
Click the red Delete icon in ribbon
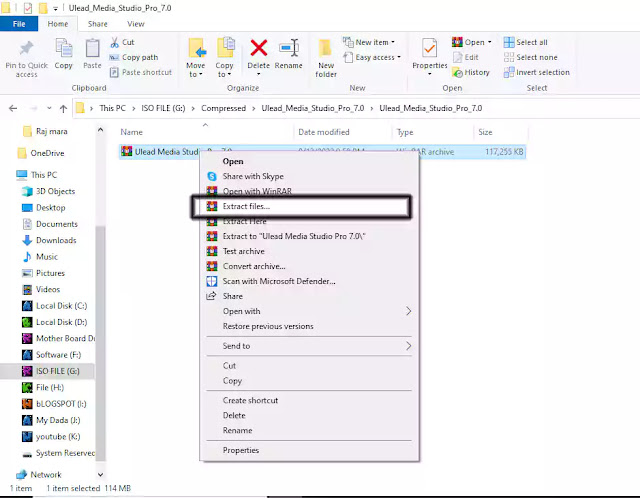[x=259, y=48]
